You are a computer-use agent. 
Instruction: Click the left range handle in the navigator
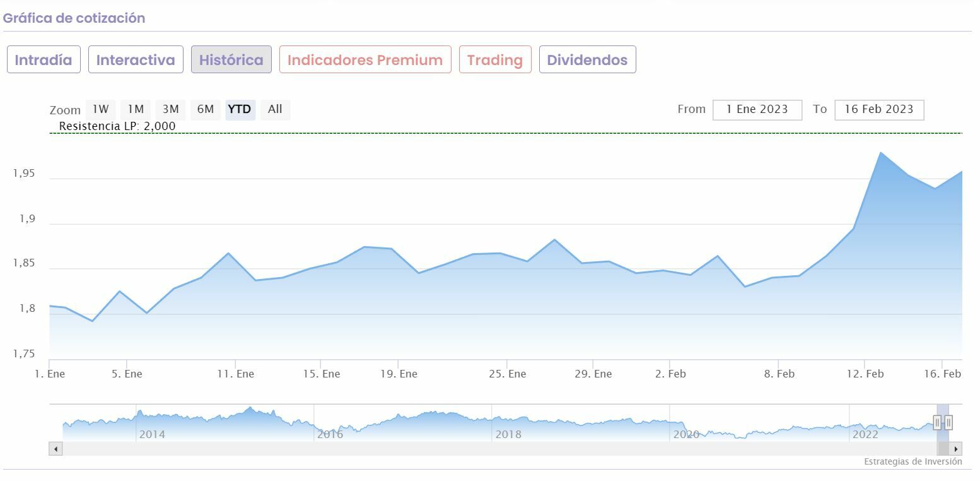pos(937,422)
